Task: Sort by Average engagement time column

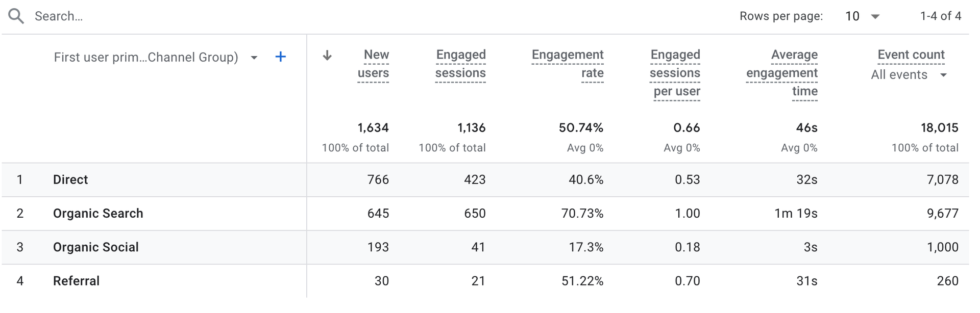Action: click(x=782, y=73)
